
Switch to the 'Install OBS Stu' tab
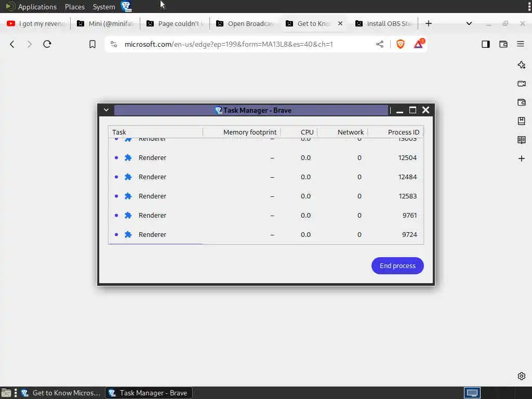coord(384,23)
